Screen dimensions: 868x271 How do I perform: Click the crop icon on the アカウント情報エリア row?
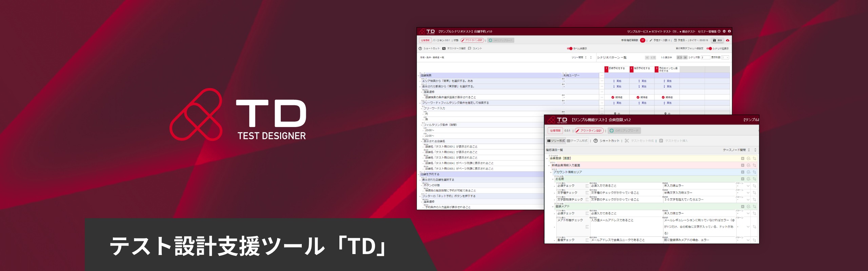[754, 172]
